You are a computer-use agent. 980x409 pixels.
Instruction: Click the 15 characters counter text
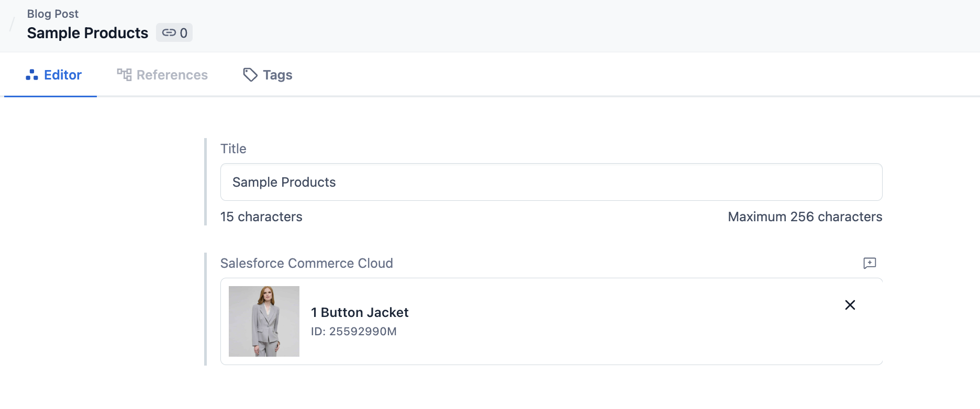[x=261, y=217]
